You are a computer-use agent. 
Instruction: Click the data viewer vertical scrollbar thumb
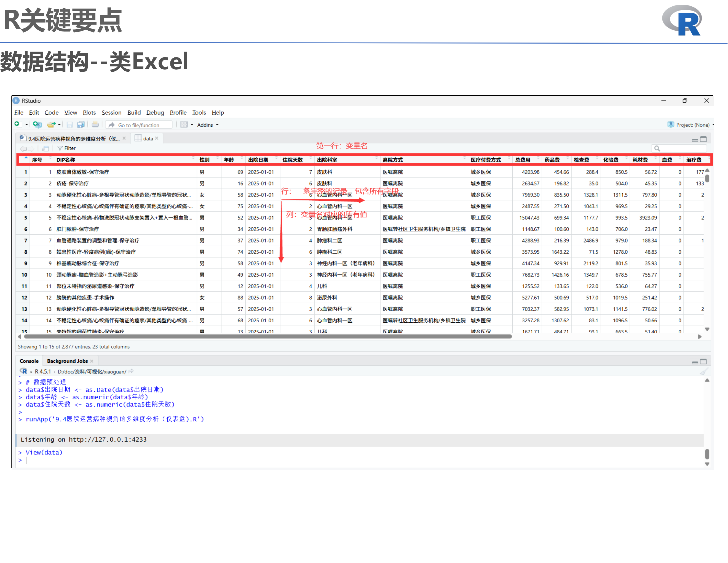pos(707,179)
